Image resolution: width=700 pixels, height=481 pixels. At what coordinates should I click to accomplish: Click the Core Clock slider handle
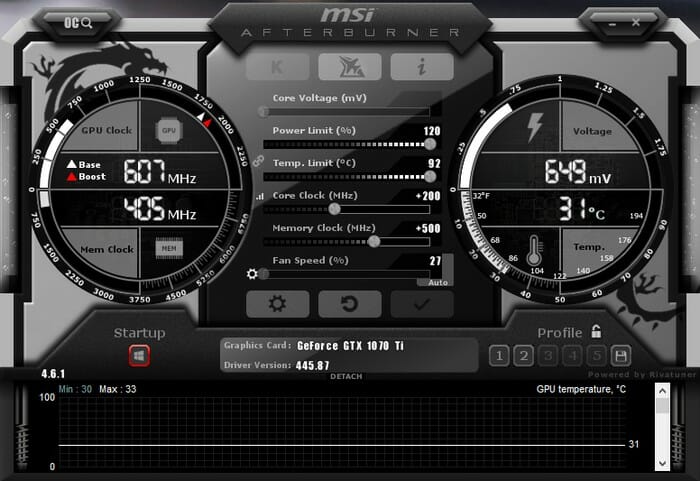pyautogui.click(x=334, y=209)
